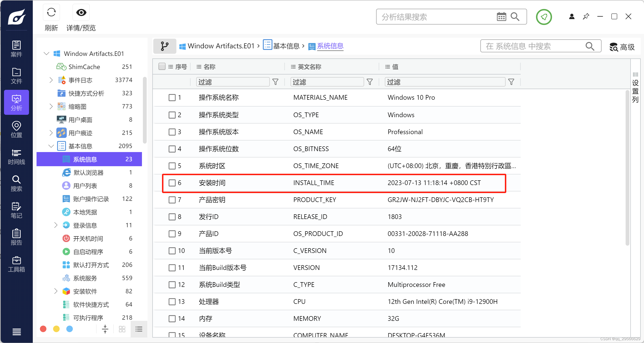Click the branch tree icon beside the breadcrumb
This screenshot has width=644, height=343.
tap(165, 46)
